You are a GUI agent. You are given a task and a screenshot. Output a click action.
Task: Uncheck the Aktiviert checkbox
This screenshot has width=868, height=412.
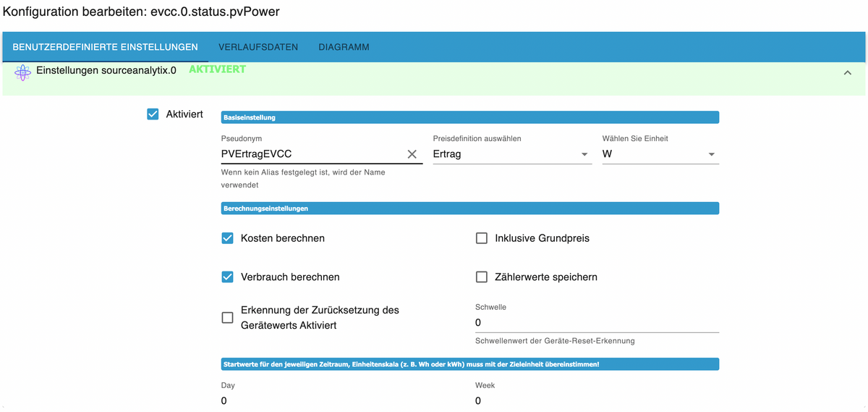click(x=153, y=114)
